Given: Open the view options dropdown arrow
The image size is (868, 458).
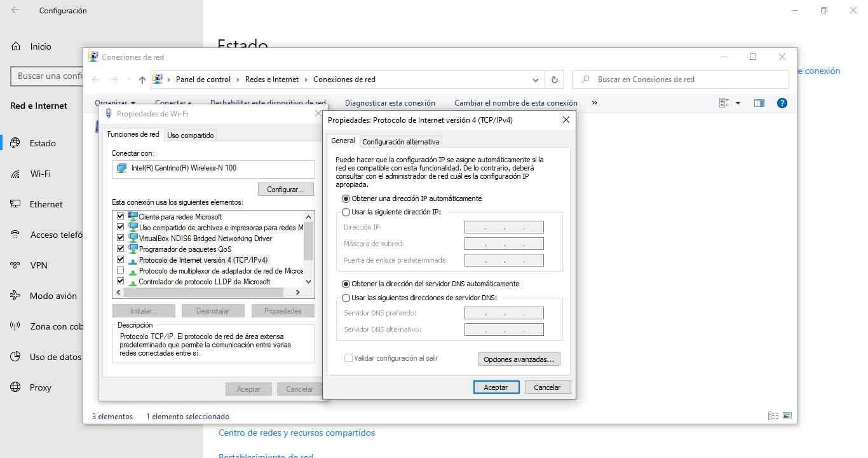Looking at the screenshot, I should coord(738,103).
